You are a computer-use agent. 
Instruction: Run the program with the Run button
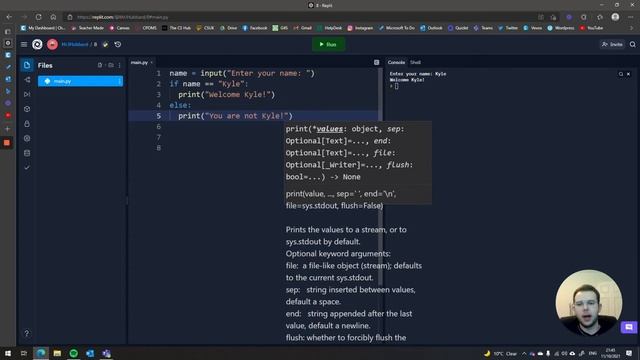pos(329,44)
